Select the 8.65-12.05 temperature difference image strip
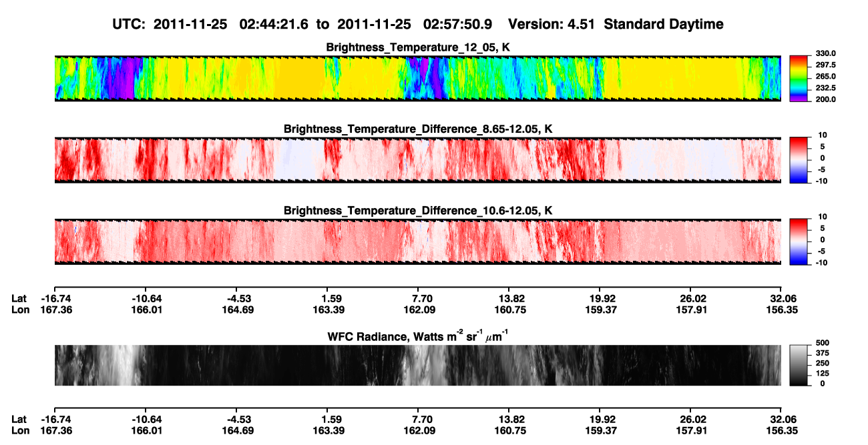Image resolution: width=868 pixels, height=445 pixels. click(417, 159)
